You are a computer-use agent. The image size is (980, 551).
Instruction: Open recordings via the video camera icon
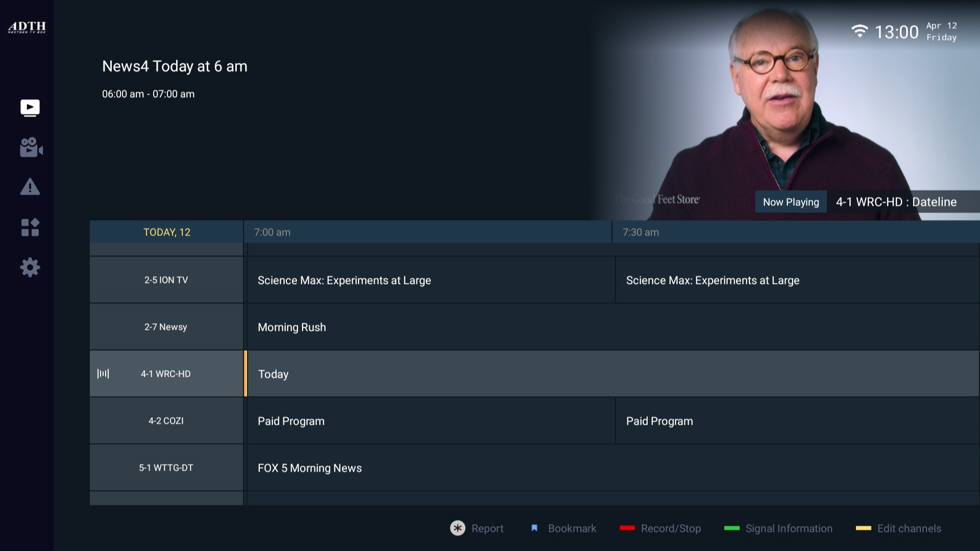(30, 147)
